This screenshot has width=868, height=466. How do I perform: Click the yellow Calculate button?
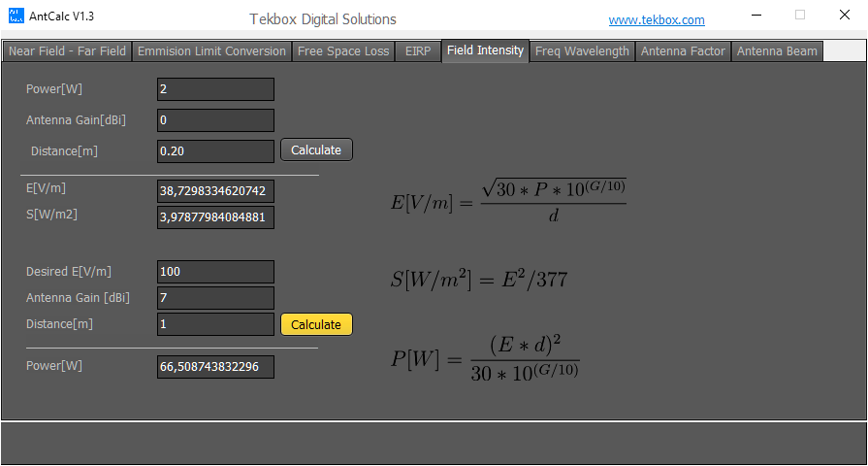point(316,324)
